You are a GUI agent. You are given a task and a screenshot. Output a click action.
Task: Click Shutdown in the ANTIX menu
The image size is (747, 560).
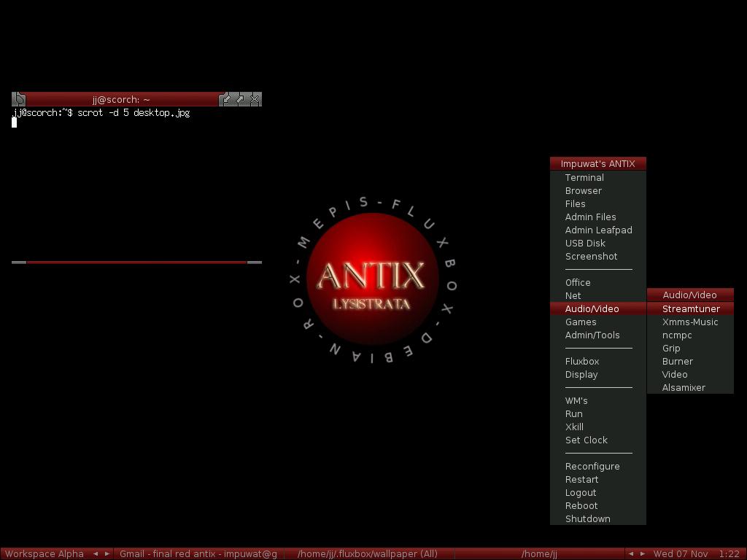click(587, 518)
